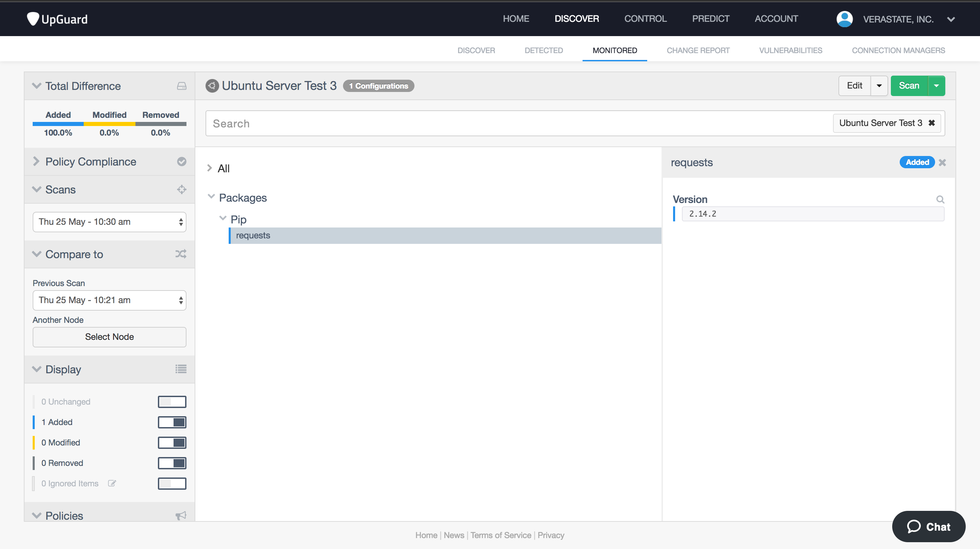Click the Compare to shuffle icon
Image resolution: width=980 pixels, height=549 pixels.
(181, 254)
